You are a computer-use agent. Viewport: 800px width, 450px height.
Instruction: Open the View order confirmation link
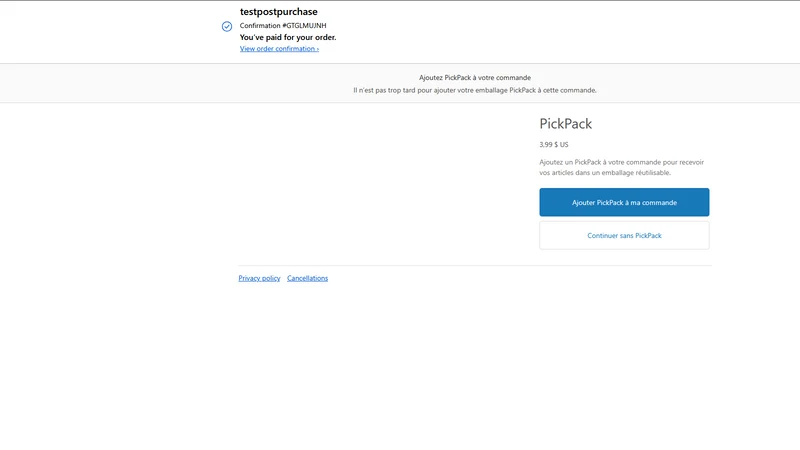tap(279, 49)
